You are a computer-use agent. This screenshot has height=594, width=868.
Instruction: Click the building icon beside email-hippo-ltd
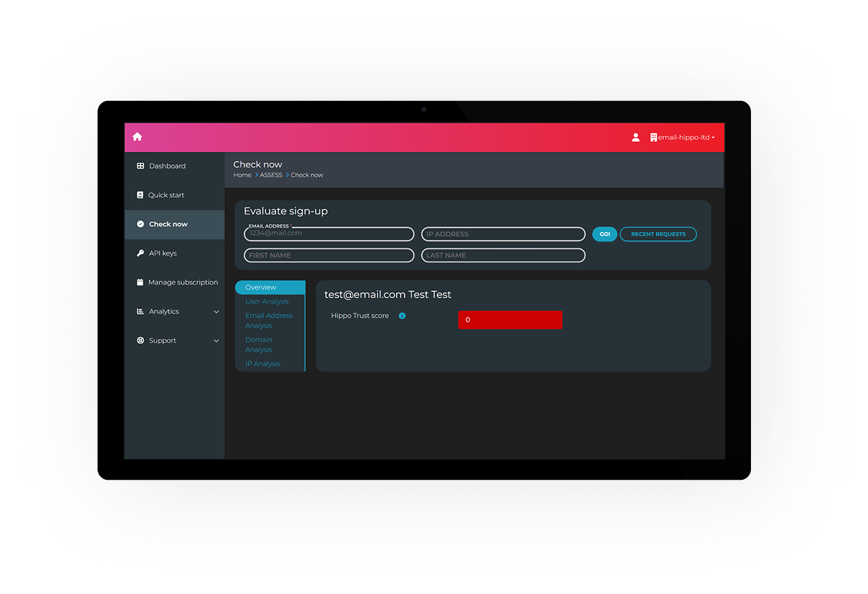click(x=653, y=137)
